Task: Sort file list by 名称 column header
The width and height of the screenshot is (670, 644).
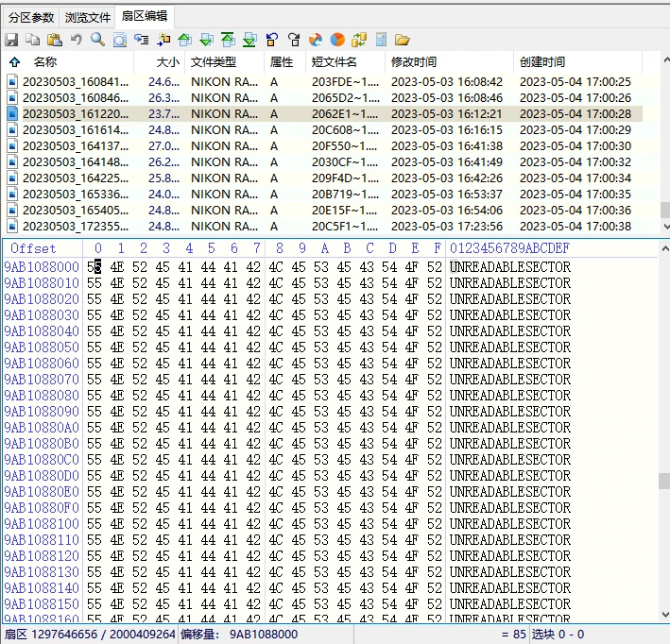Action: click(x=45, y=62)
